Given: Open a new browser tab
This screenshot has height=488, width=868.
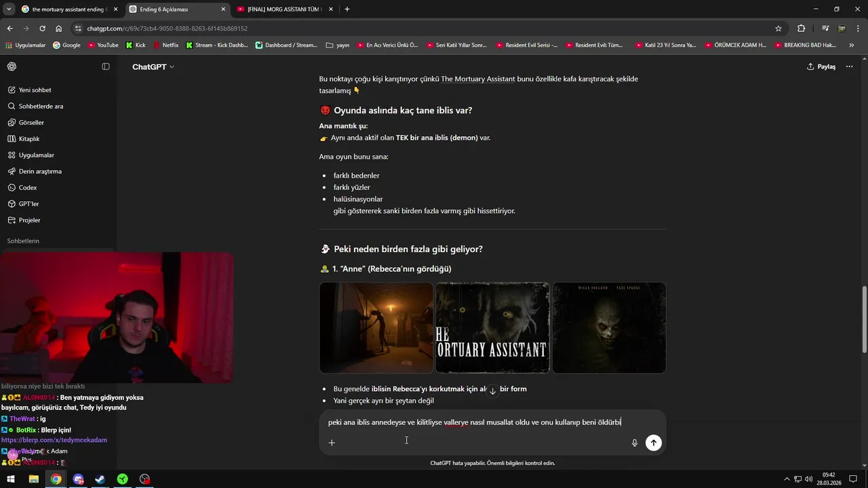Looking at the screenshot, I should click(x=347, y=9).
